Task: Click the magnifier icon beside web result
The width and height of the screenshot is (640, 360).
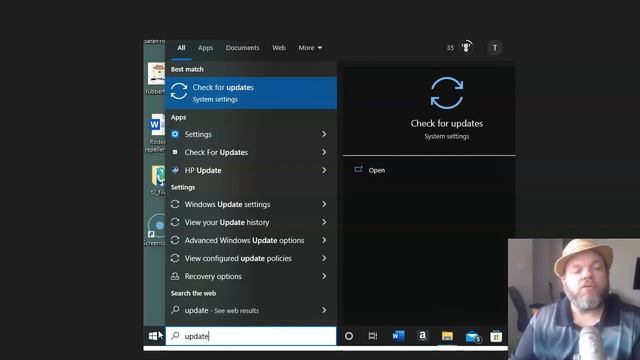Action: (x=175, y=310)
